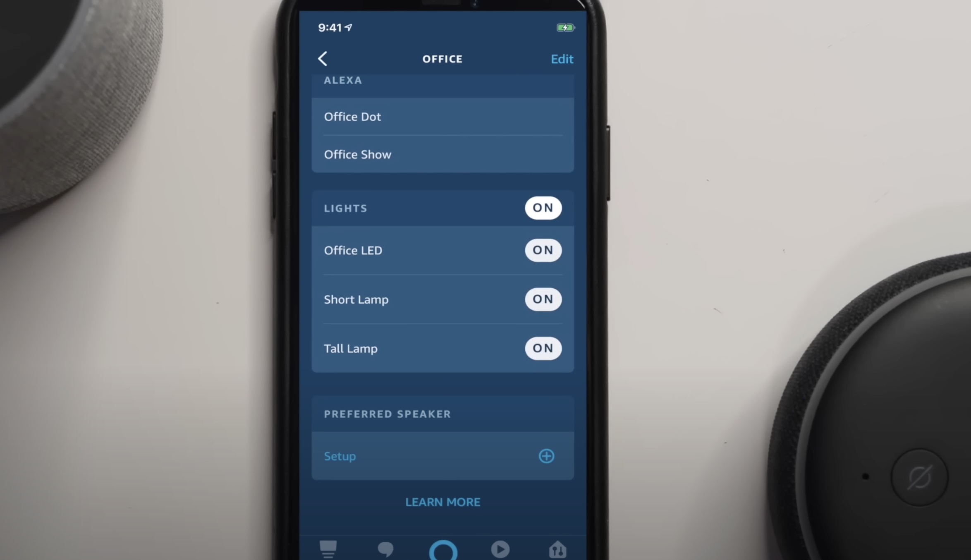971x560 pixels.
Task: Toggle the Short Lamp ON switch
Action: point(541,299)
